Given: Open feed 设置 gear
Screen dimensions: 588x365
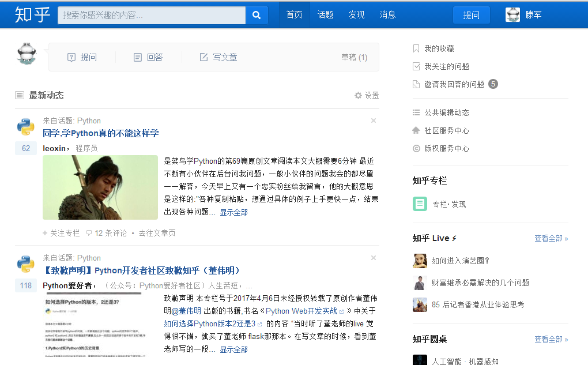Looking at the screenshot, I should 367,95.
